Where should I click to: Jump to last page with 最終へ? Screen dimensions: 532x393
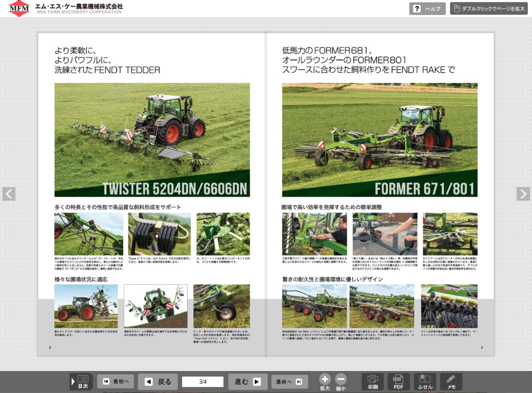click(x=289, y=382)
